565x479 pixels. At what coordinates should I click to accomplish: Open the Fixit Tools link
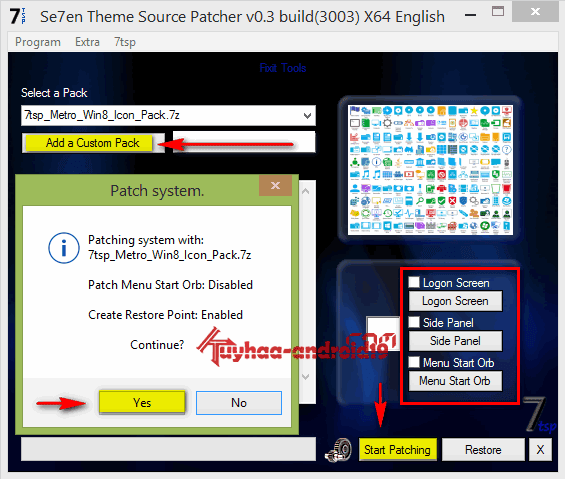pyautogui.click(x=283, y=68)
